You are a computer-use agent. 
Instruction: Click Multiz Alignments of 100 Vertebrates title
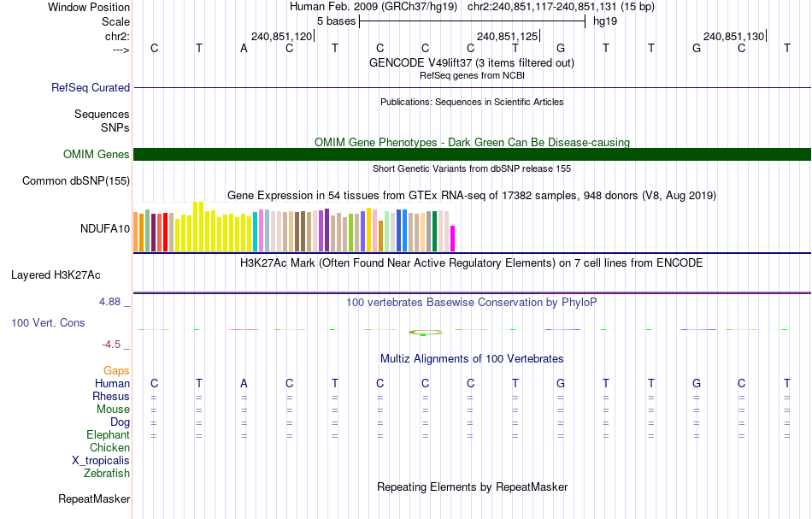[472, 358]
